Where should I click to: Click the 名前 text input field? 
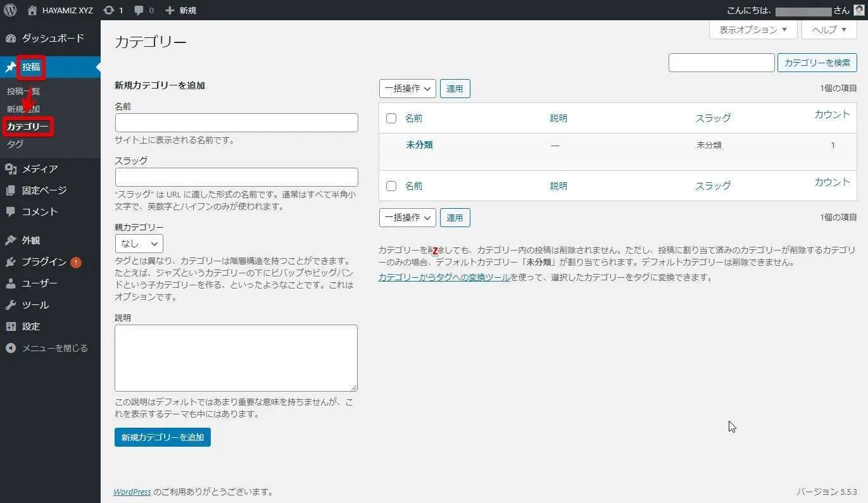[236, 123]
